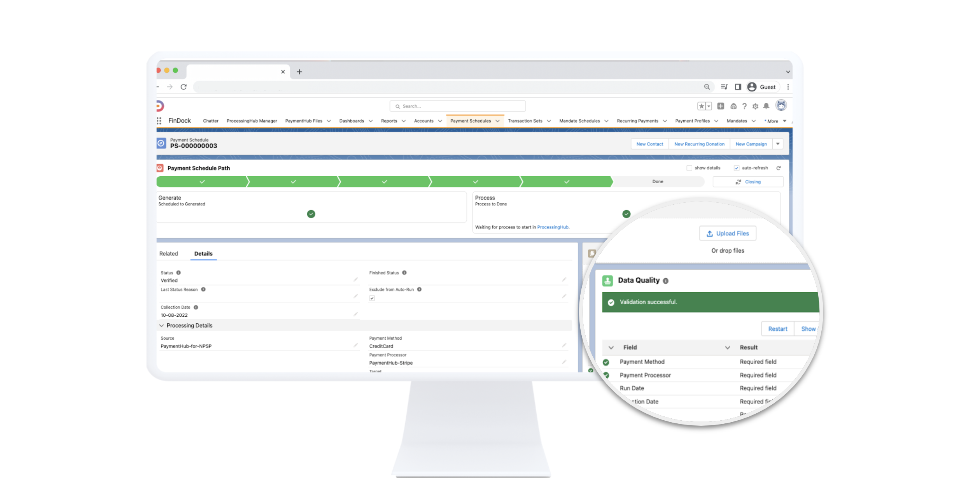
Task: Switch to the Related tab
Action: point(168,254)
